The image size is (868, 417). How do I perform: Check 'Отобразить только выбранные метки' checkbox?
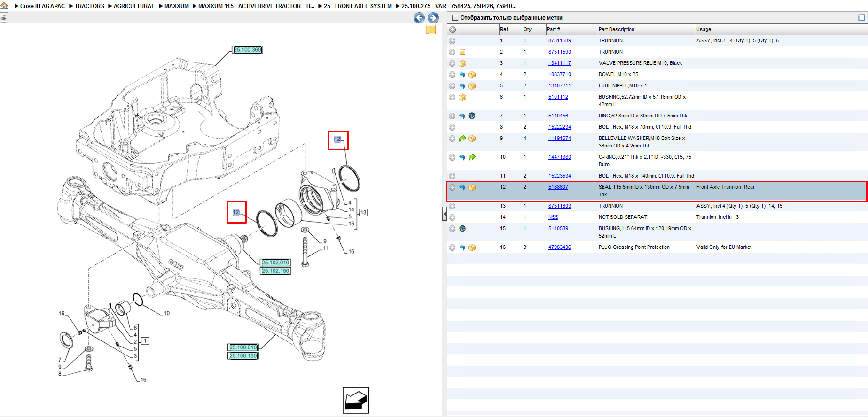point(455,18)
